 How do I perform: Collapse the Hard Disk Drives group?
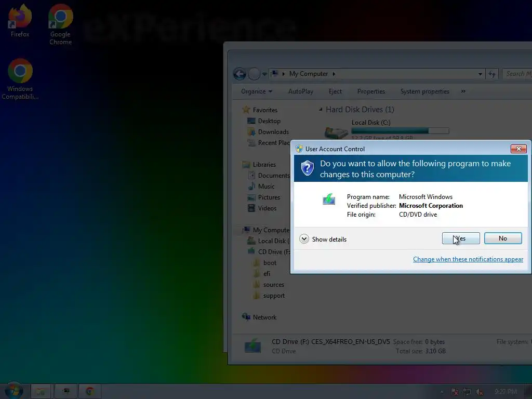[x=320, y=109]
